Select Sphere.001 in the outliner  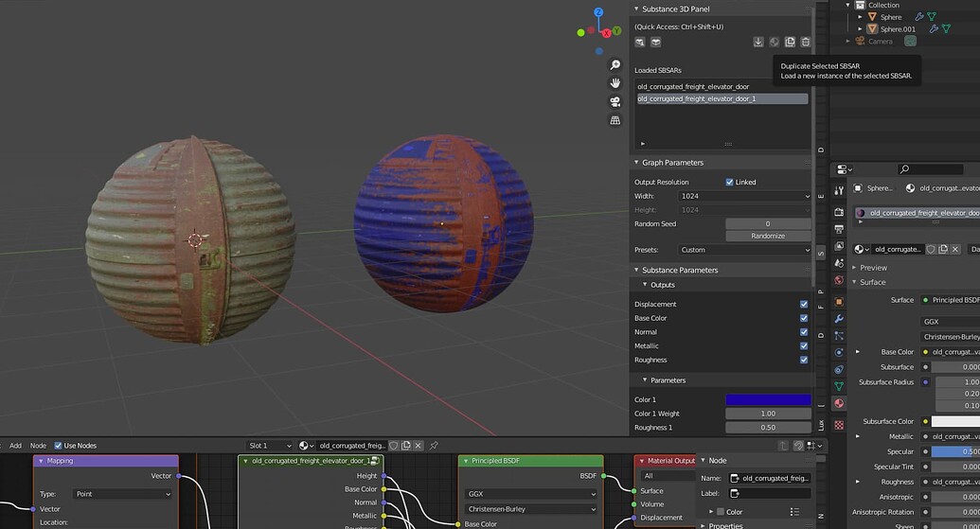pyautogui.click(x=898, y=28)
